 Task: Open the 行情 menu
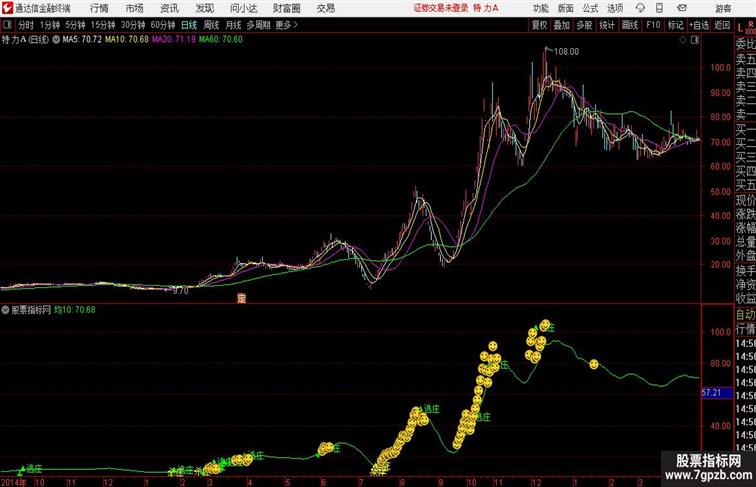point(99,8)
